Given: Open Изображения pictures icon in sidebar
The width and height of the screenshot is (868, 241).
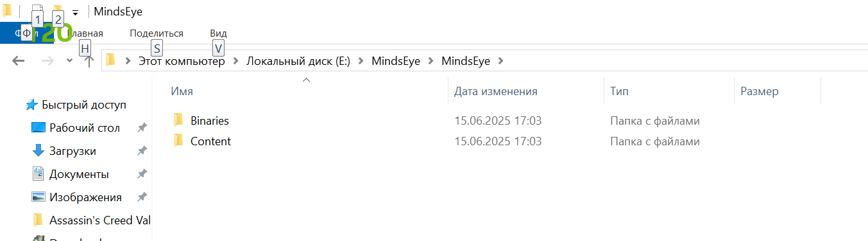Looking at the screenshot, I should click(x=38, y=197).
